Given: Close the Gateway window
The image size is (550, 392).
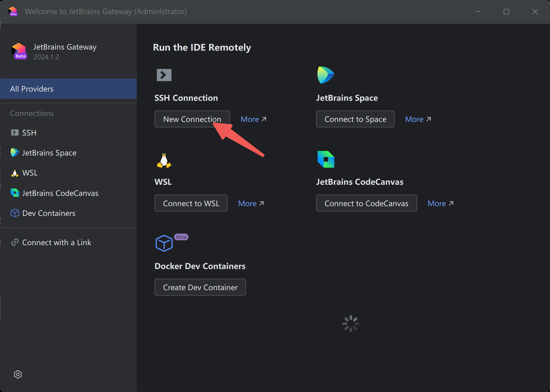Looking at the screenshot, I should pyautogui.click(x=535, y=12).
